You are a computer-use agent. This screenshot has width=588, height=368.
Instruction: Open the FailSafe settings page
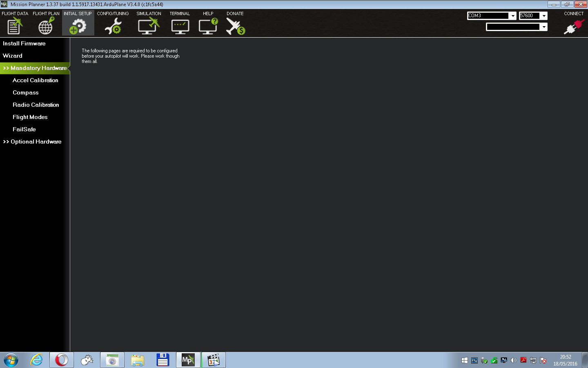(x=24, y=129)
